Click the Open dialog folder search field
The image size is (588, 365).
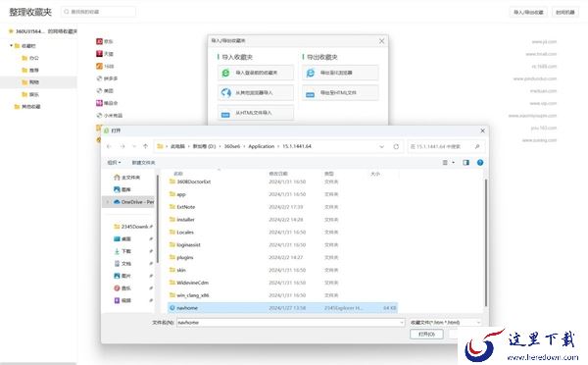click(446, 146)
